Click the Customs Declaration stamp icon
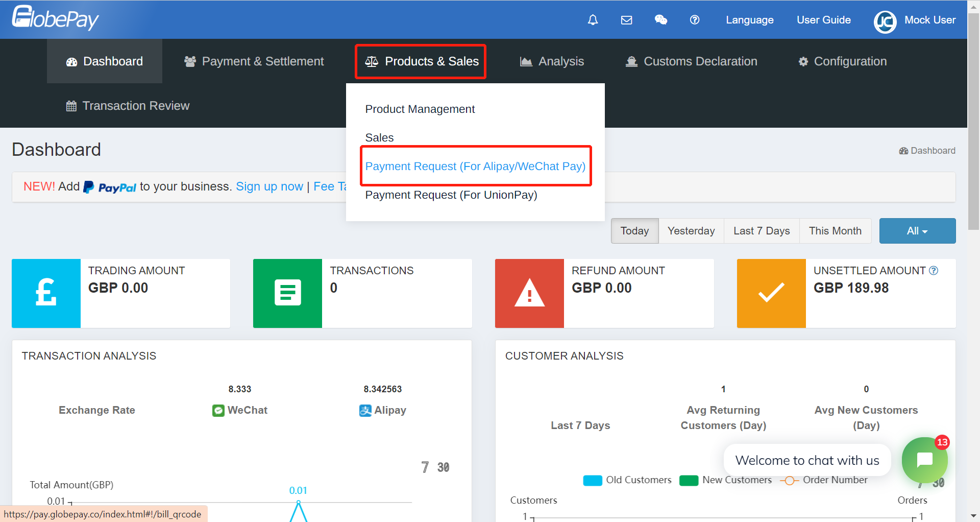This screenshot has width=980, height=522. coord(631,62)
